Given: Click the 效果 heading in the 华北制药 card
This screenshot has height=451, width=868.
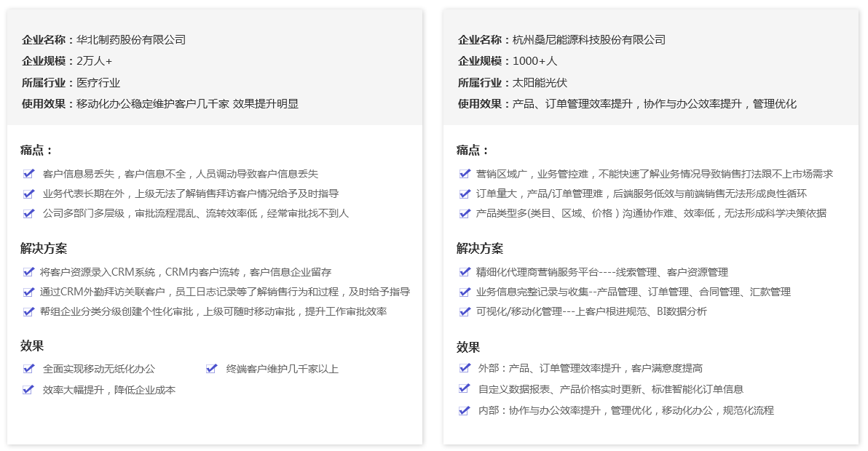Looking at the screenshot, I should (32, 346).
